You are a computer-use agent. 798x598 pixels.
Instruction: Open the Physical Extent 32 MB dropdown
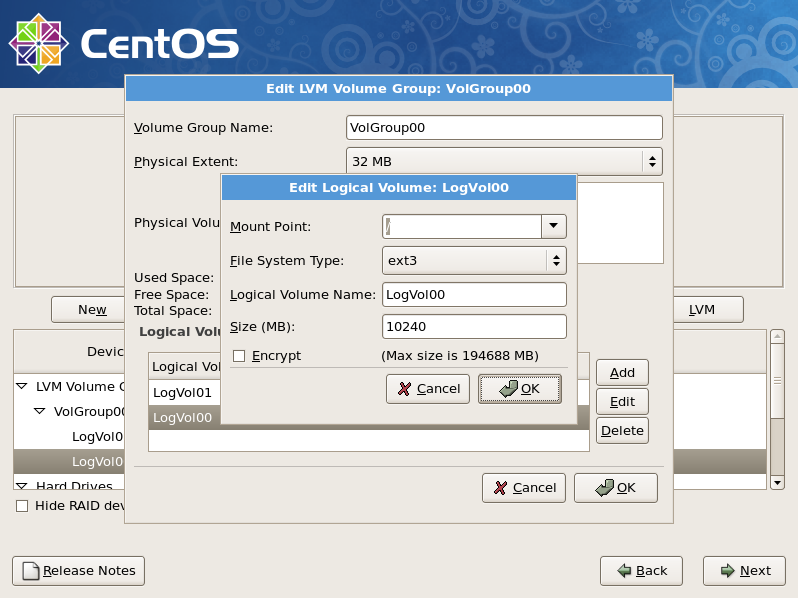pos(504,161)
